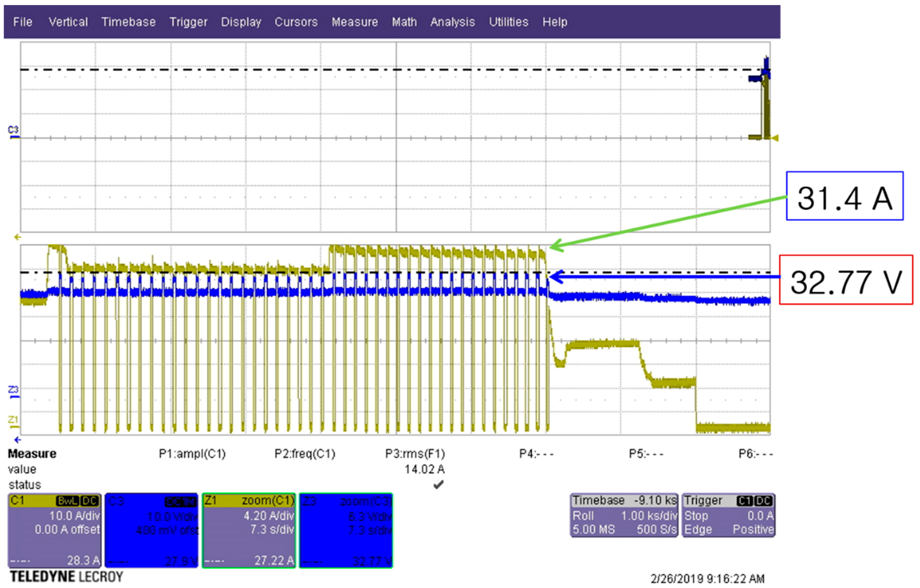Select the P3:rms(F1) measurement
This screenshot has width=920, height=588.
(x=415, y=454)
